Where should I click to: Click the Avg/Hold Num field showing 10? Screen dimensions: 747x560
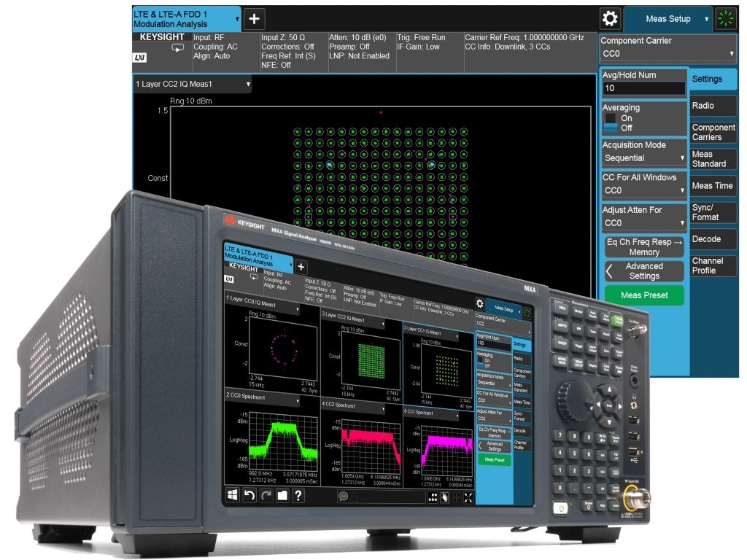pyautogui.click(x=643, y=88)
